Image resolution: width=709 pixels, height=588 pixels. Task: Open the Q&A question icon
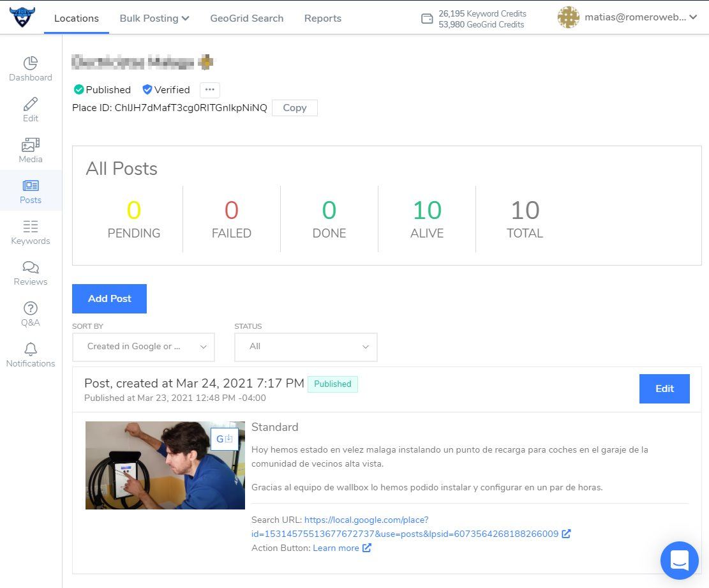point(31,308)
